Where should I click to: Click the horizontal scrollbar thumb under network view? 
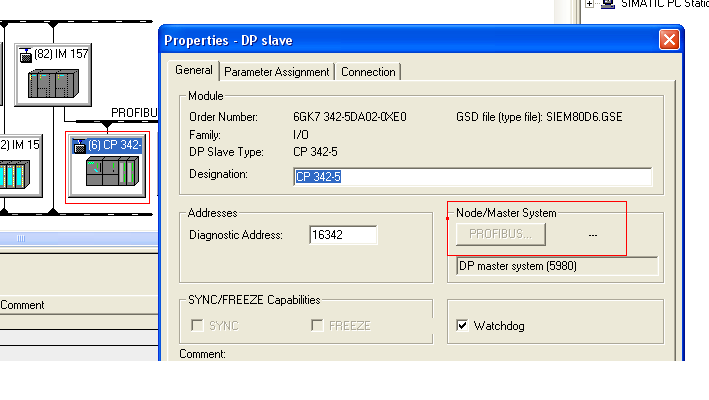point(21,239)
